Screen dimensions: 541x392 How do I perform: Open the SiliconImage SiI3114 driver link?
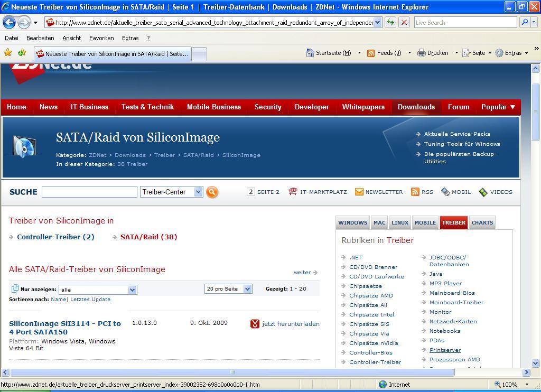pyautogui.click(x=65, y=328)
